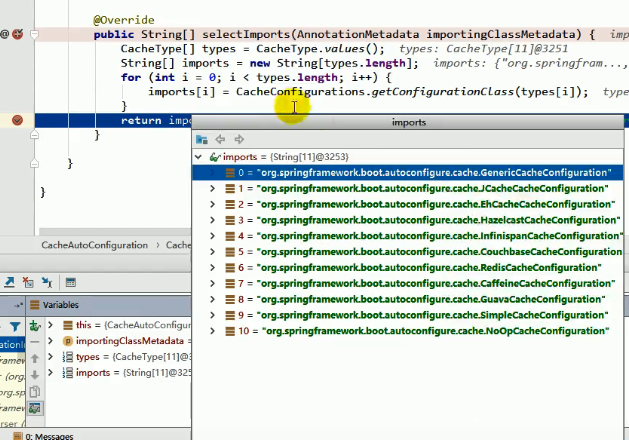Screen dimensions: 629x440
Task: Click the move watch up arrow
Action: pos(35,358)
